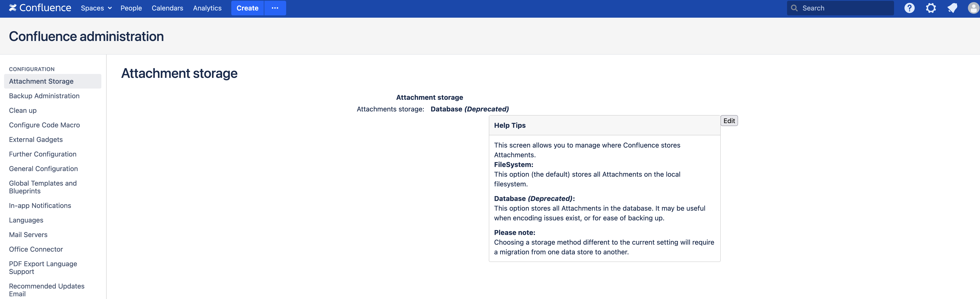Open the create-more ellipsis button
Image resolution: width=980 pixels, height=299 pixels.
tap(275, 8)
